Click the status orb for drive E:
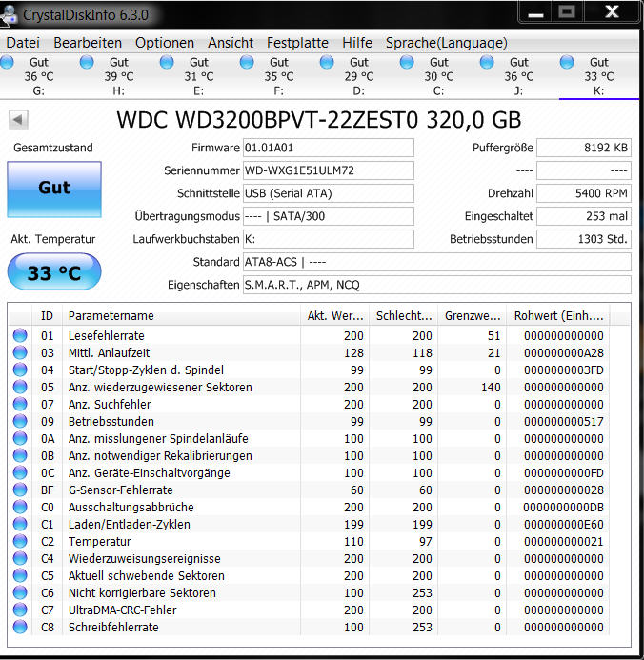 coord(167,62)
